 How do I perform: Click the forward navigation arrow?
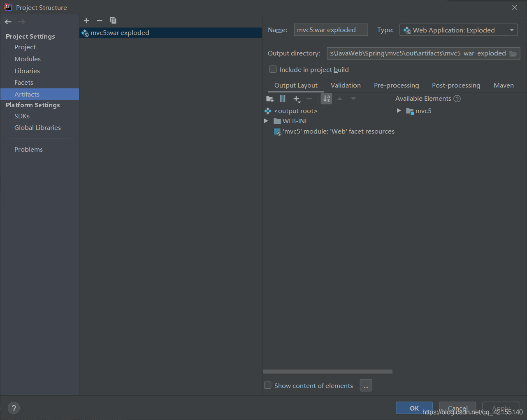point(21,22)
